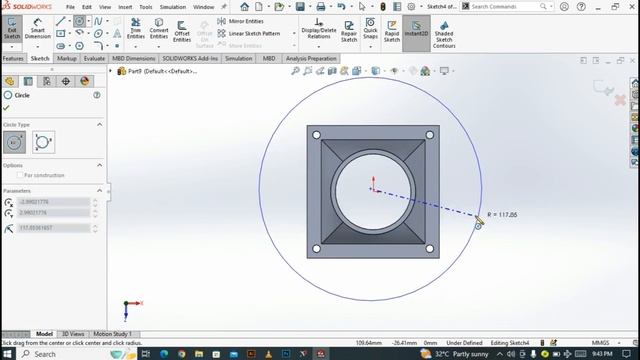
Task: Select the Ellipse sketch tool
Action: (x=98, y=33)
